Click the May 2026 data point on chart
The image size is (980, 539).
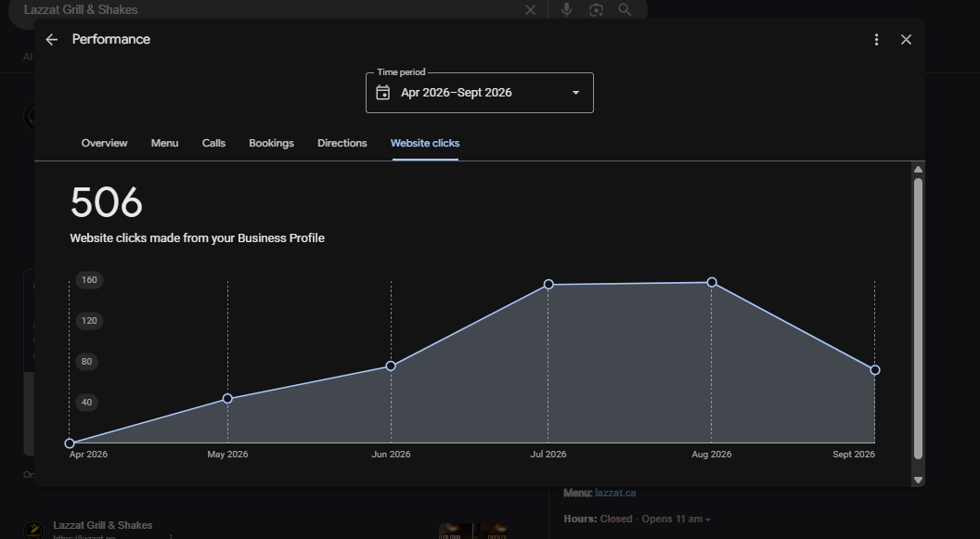(x=227, y=399)
